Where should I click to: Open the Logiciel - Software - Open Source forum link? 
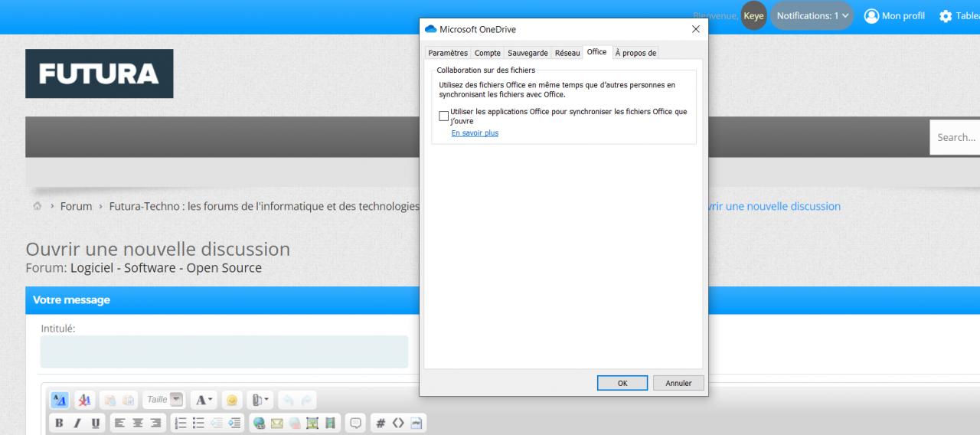(166, 268)
